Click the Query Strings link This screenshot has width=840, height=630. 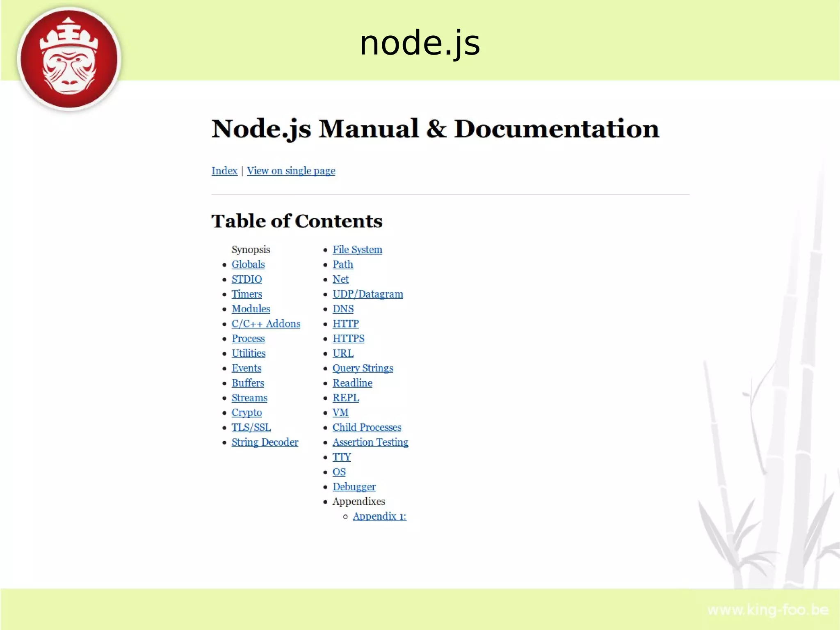coord(363,368)
